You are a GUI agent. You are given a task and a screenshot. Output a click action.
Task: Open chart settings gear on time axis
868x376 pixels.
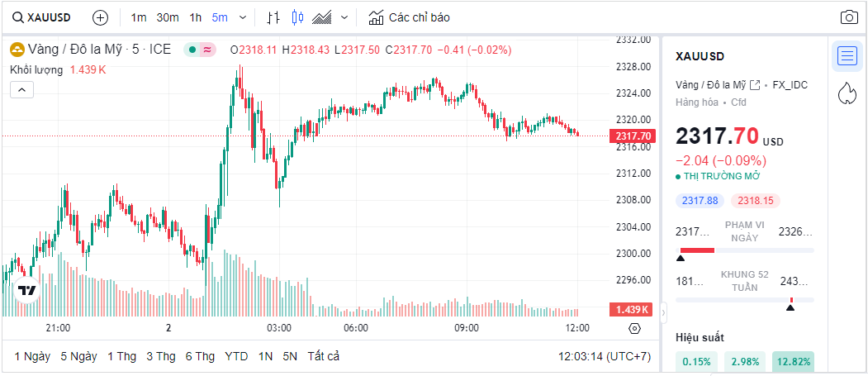(634, 328)
